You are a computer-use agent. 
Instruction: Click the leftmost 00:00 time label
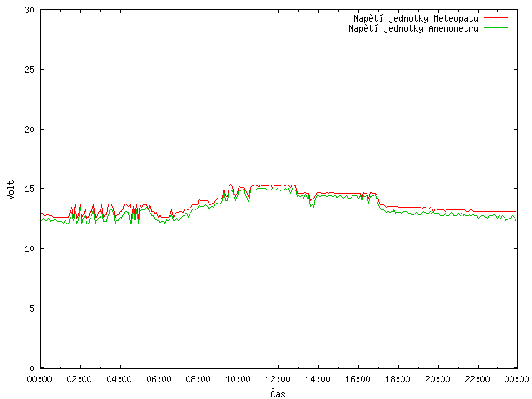[39, 379]
